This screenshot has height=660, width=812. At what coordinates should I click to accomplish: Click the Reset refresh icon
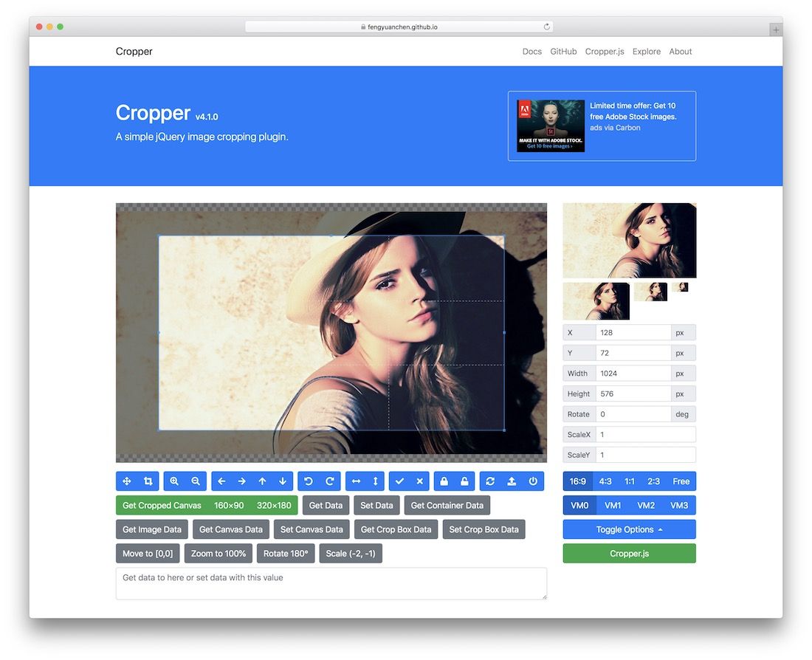tap(490, 481)
